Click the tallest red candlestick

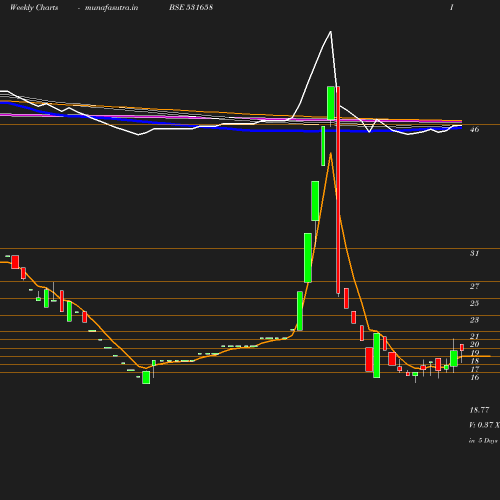click(x=338, y=190)
